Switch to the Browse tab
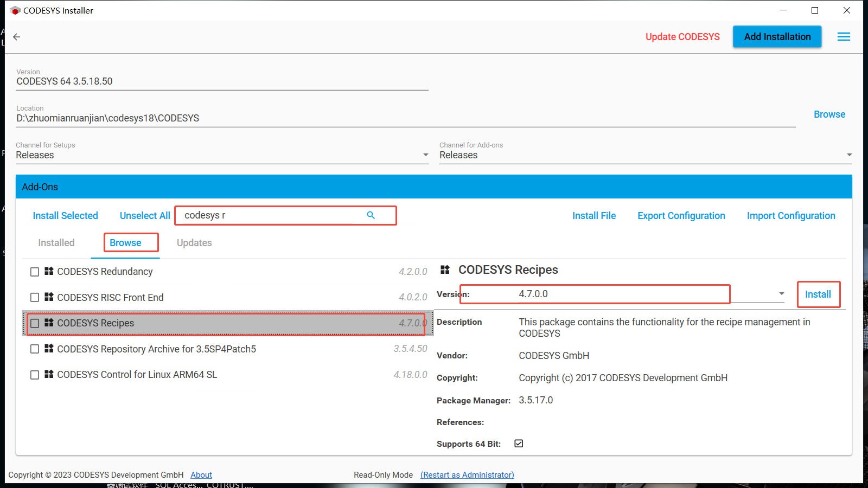The image size is (868, 488). (x=125, y=243)
